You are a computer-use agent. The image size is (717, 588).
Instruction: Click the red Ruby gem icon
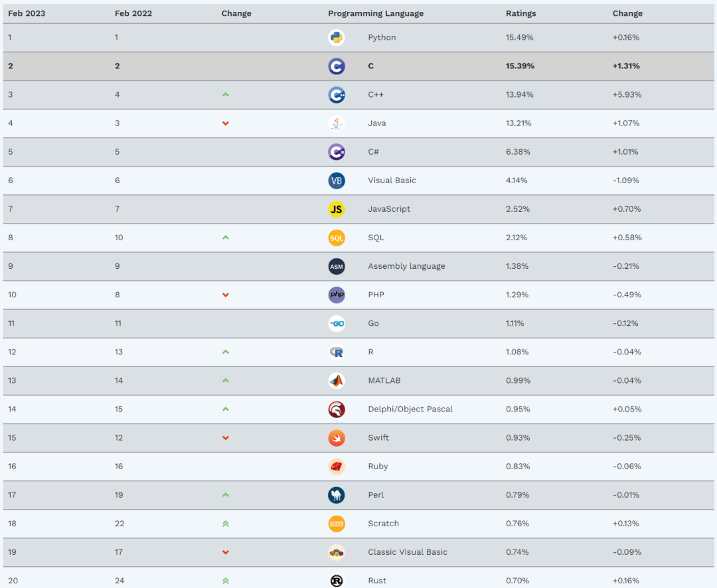click(337, 467)
